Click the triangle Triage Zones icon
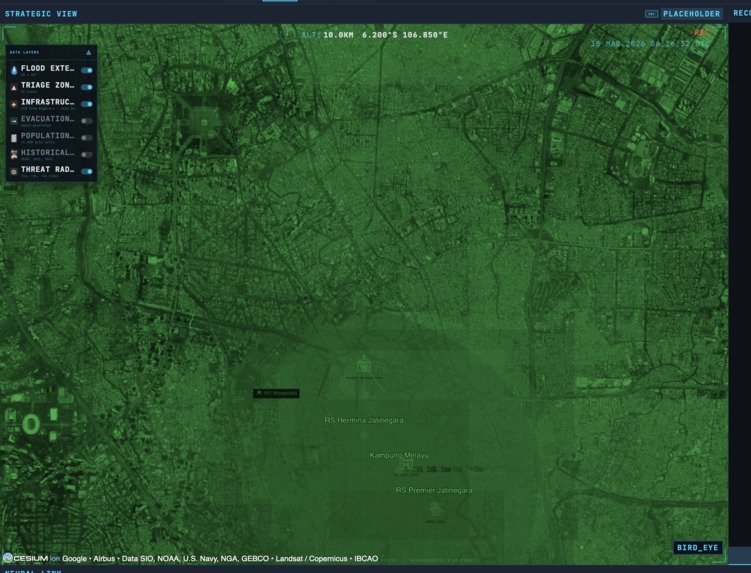 pos(14,87)
